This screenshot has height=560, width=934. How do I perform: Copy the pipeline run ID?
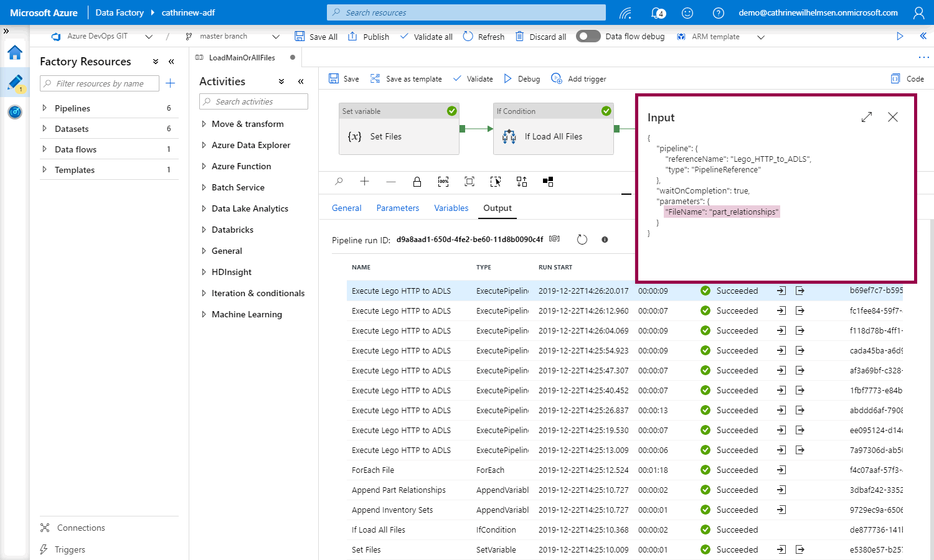(554, 239)
